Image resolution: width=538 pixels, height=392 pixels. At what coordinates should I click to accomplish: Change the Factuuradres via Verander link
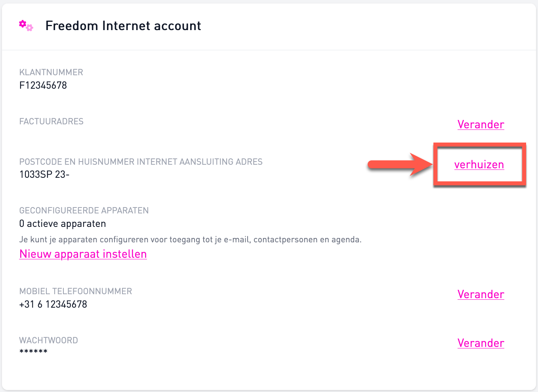[x=481, y=124]
